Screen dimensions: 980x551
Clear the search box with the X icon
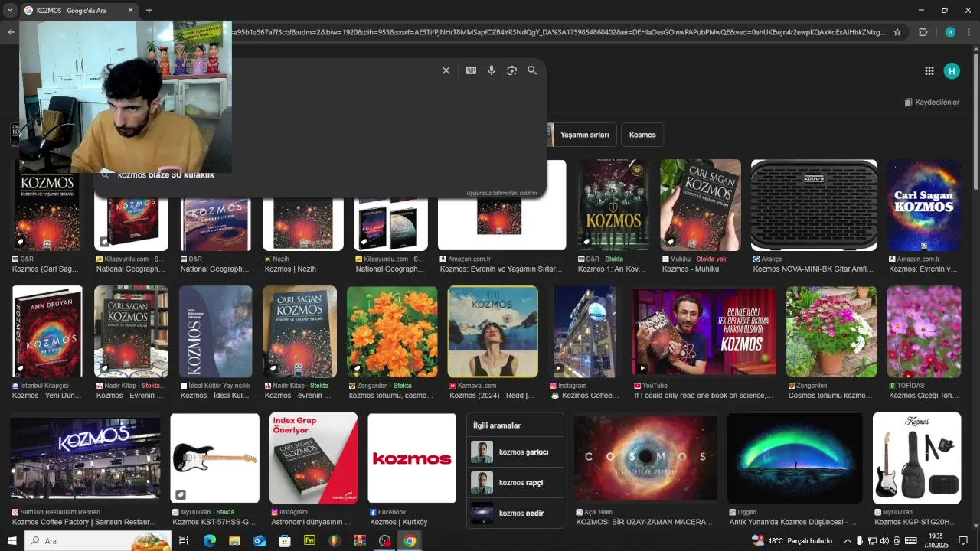[446, 70]
